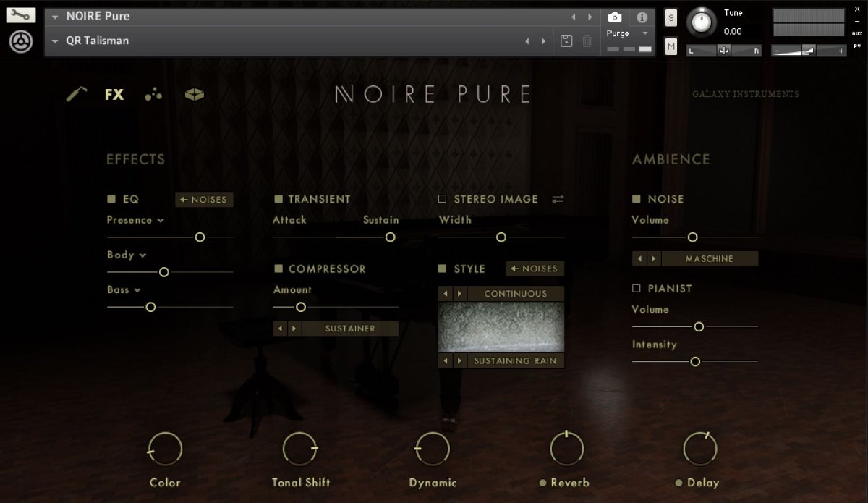868x503 pixels.
Task: Go to next instrument after NOIRE Pure
Action: point(590,17)
